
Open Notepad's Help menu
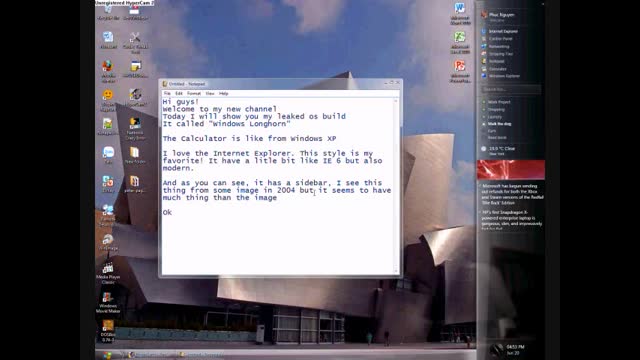click(x=224, y=93)
